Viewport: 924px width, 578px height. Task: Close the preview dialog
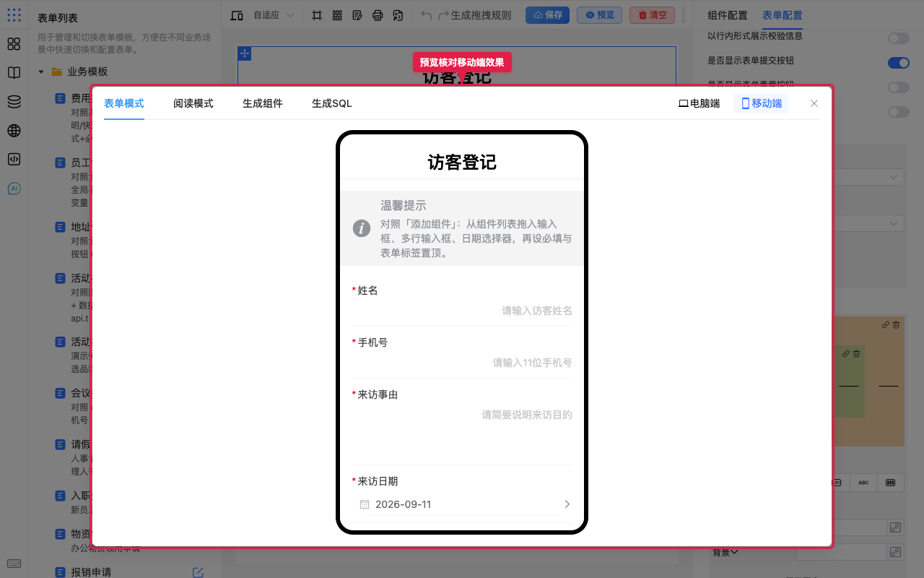pyautogui.click(x=814, y=103)
